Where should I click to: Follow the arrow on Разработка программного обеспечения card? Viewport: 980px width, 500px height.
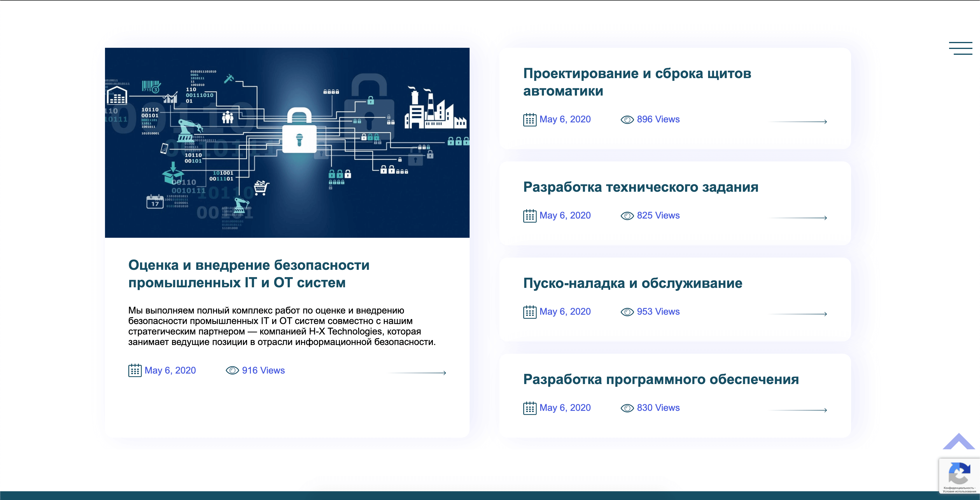point(798,410)
